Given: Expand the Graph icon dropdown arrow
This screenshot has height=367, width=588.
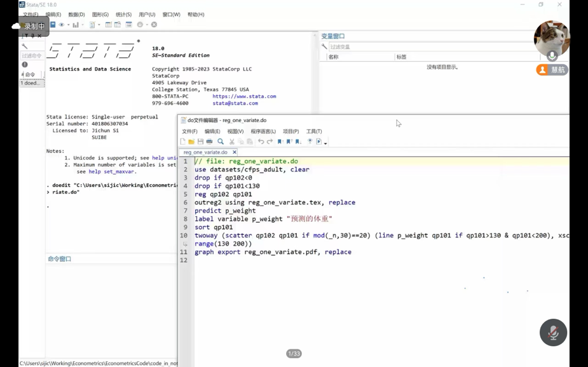Looking at the screenshot, I should click(83, 25).
